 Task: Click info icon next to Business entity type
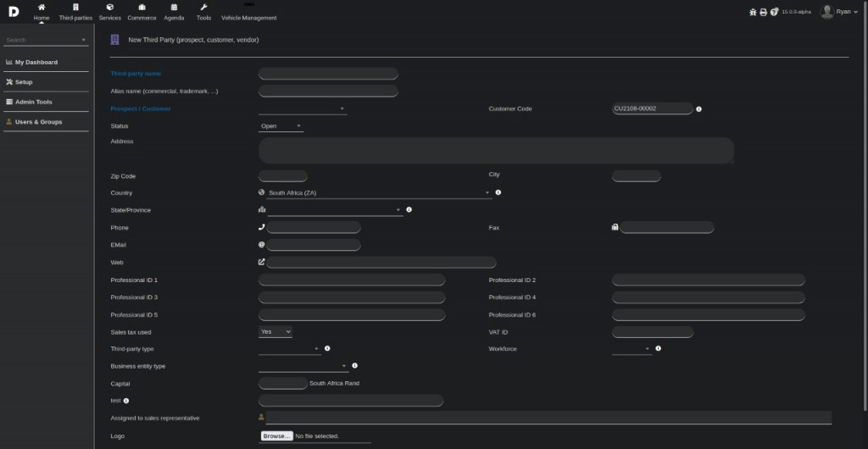coord(354,366)
